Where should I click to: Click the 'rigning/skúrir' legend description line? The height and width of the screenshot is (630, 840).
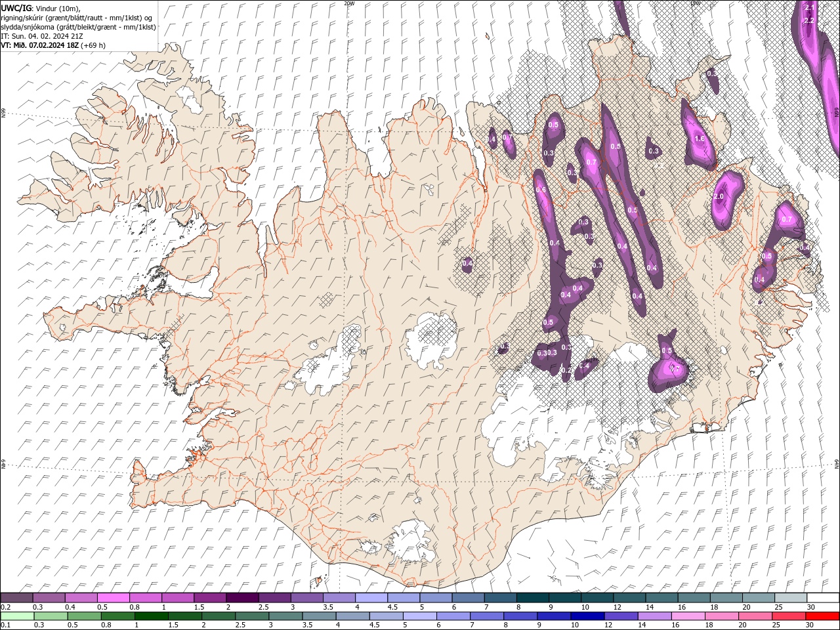(x=77, y=18)
